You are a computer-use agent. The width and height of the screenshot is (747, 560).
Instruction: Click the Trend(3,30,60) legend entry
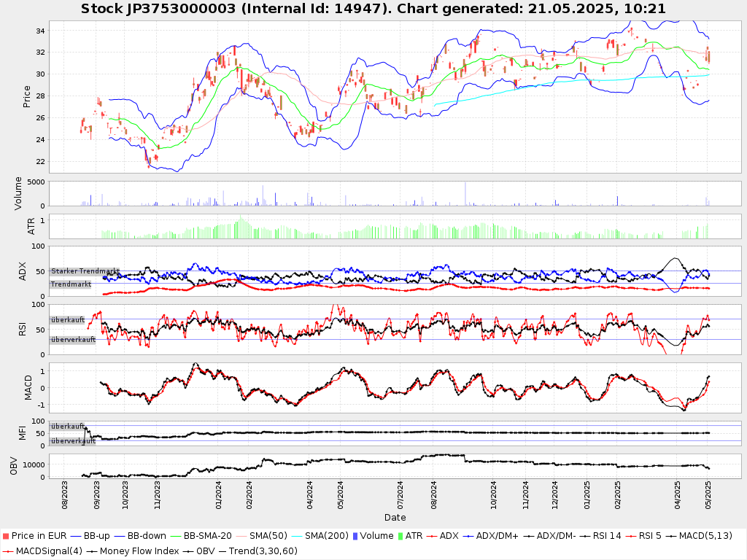click(257, 551)
